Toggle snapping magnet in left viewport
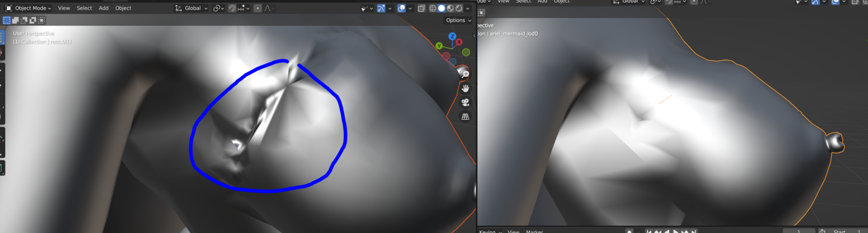Viewport: 868px width, 233px height. (x=232, y=8)
